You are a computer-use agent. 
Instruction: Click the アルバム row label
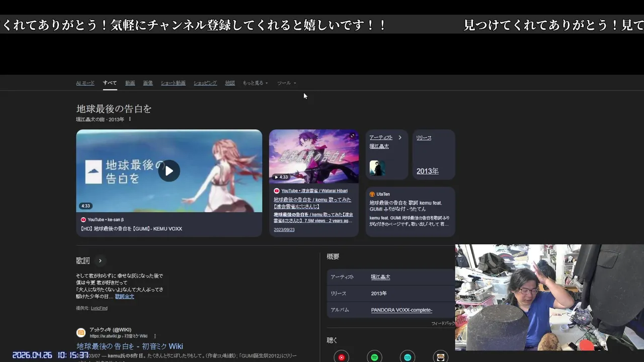[x=340, y=310]
